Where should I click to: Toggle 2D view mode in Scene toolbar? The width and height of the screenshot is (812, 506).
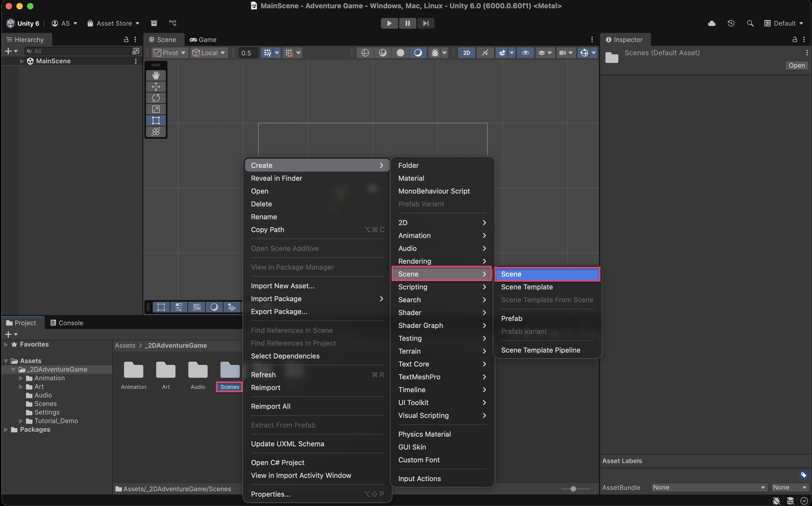466,52
